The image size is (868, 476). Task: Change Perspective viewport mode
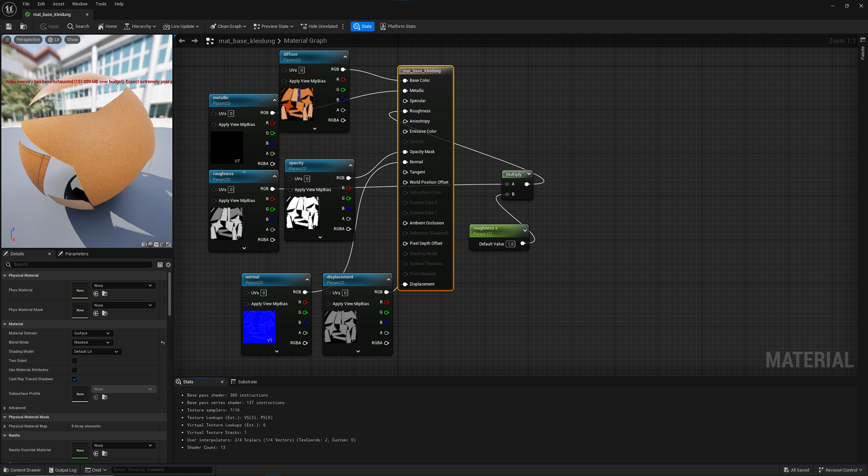point(28,40)
